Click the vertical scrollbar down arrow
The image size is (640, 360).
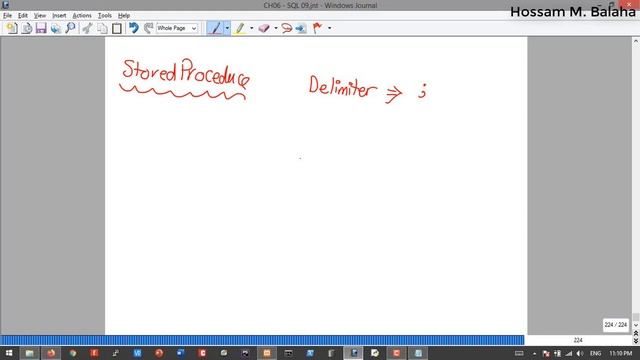636,325
